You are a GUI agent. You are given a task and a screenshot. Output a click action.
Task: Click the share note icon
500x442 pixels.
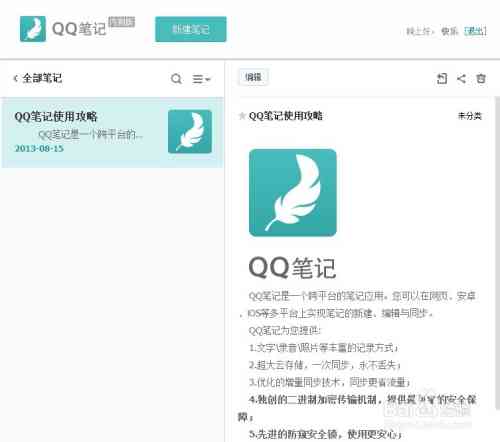pos(461,79)
